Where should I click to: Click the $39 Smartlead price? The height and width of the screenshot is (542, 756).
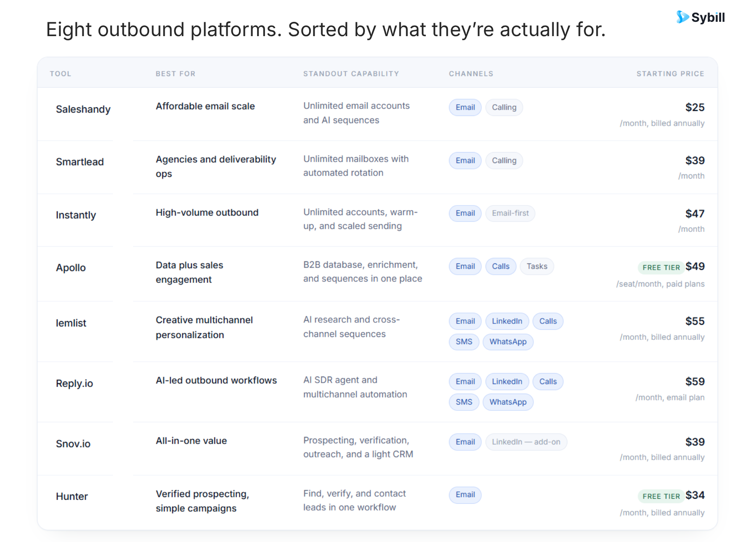[x=695, y=160]
